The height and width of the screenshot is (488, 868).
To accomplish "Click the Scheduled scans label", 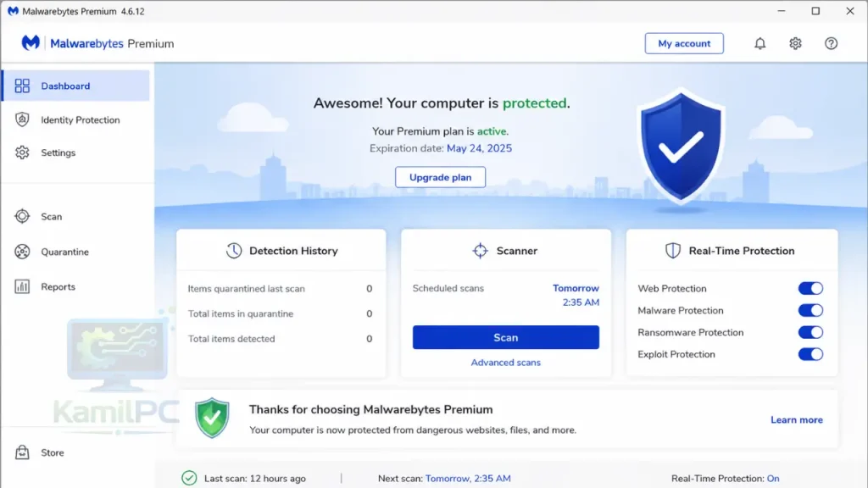I will point(448,288).
